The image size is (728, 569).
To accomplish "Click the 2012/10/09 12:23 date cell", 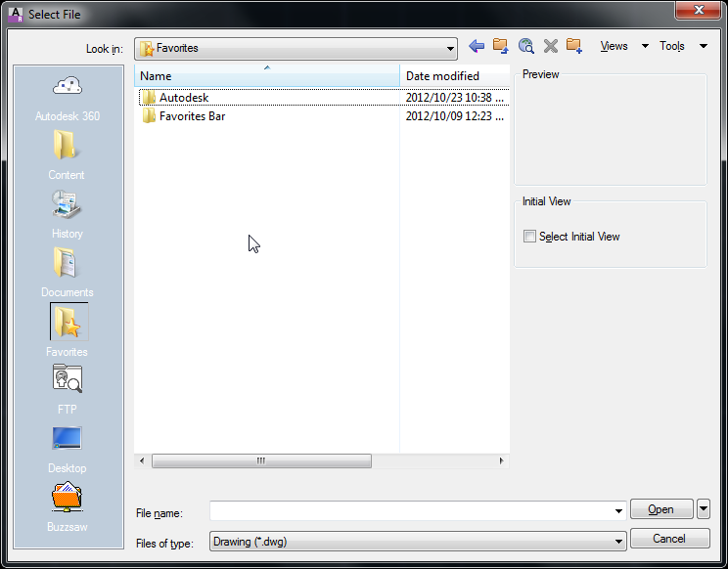I will 455,116.
